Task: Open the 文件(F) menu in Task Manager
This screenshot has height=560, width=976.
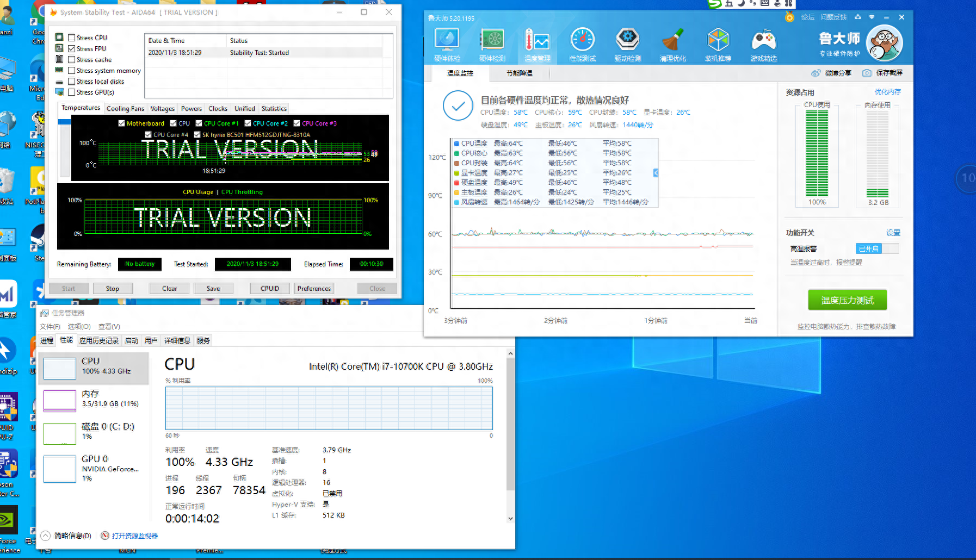Action: click(50, 327)
